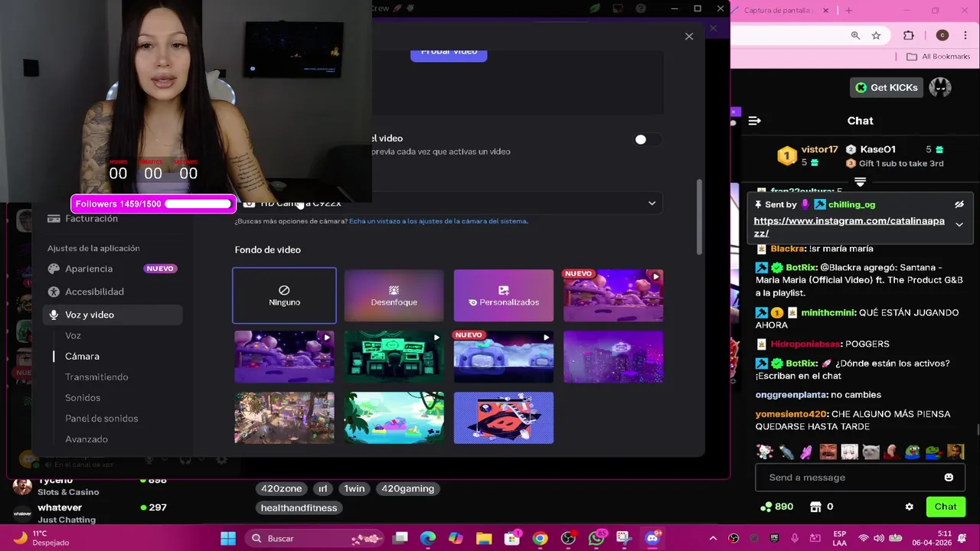This screenshot has width=980, height=551.
Task: Bookmark page with star icon
Action: pyautogui.click(x=876, y=35)
